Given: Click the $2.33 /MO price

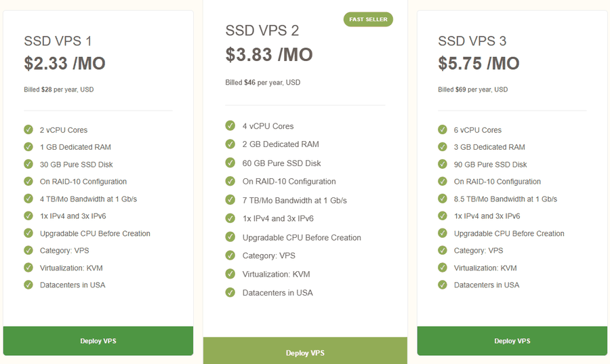Looking at the screenshot, I should pyautogui.click(x=64, y=64).
